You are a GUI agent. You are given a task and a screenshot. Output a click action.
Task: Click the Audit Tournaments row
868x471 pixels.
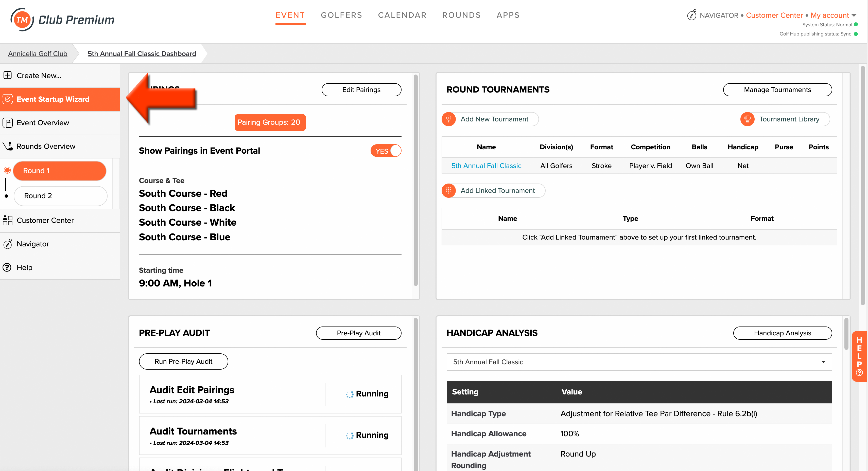(x=270, y=435)
